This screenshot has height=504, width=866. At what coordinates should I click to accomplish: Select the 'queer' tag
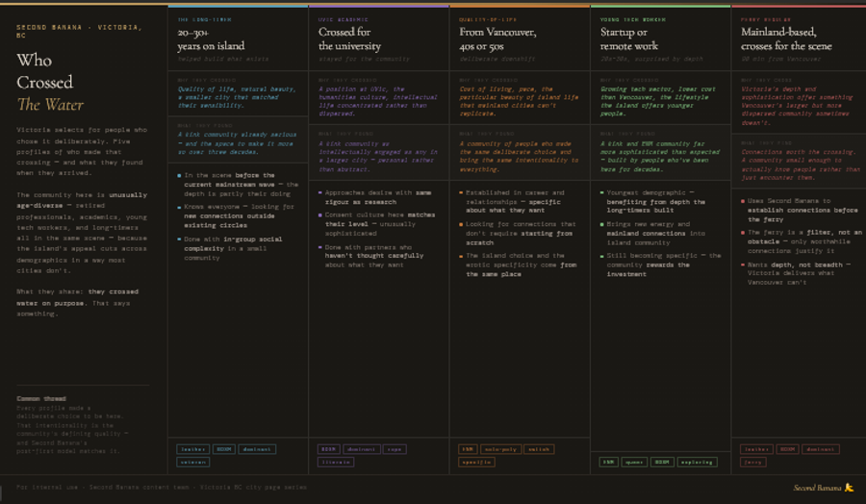pyautogui.click(x=634, y=462)
